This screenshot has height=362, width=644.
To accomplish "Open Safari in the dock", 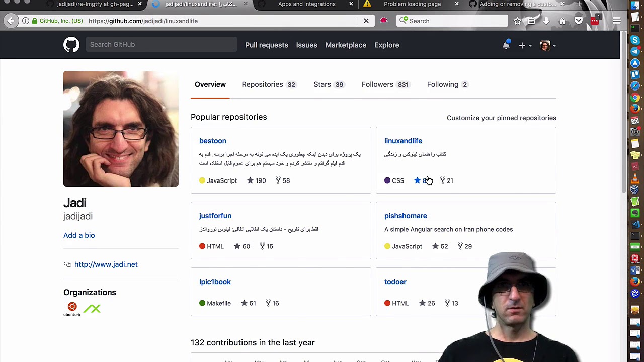I will pos(635,86).
